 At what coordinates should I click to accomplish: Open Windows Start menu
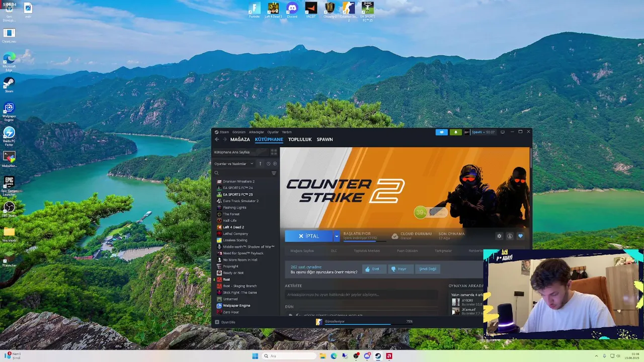click(255, 356)
